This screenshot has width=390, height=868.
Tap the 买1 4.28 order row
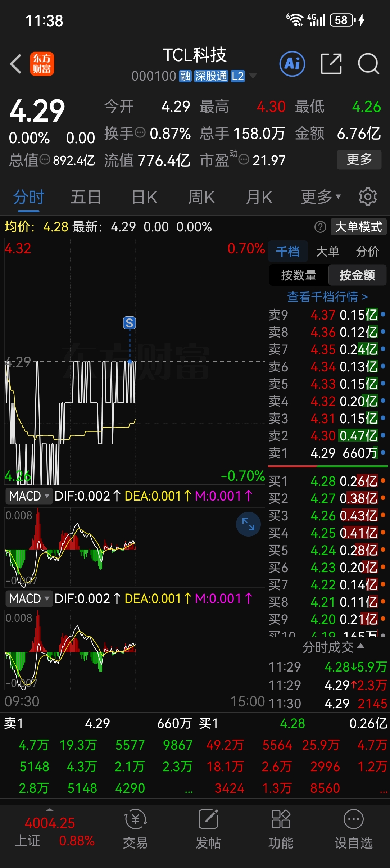327,481
